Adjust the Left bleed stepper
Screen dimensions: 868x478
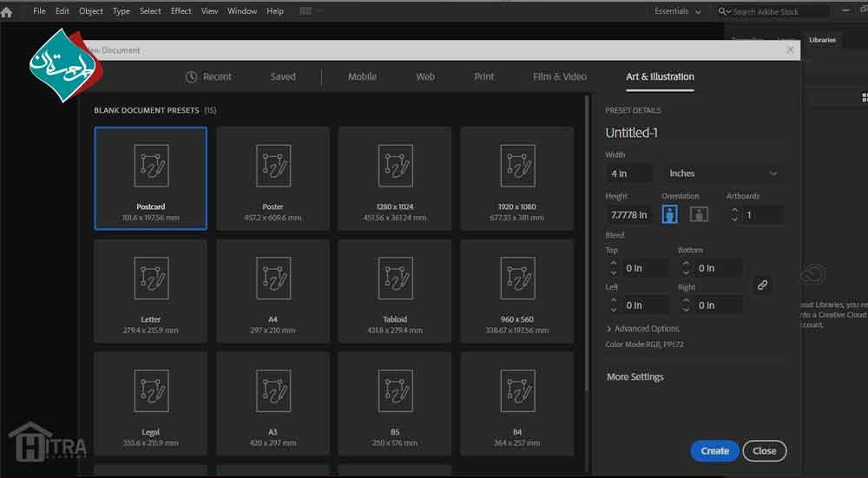(x=614, y=305)
